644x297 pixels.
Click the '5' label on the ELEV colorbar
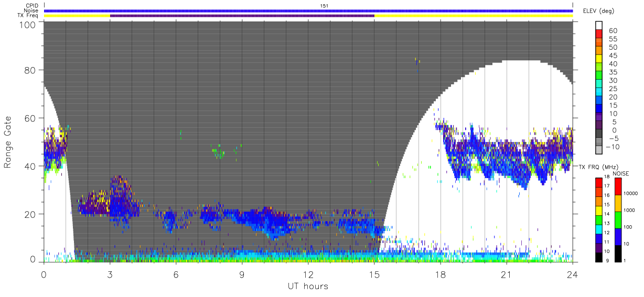click(615, 122)
